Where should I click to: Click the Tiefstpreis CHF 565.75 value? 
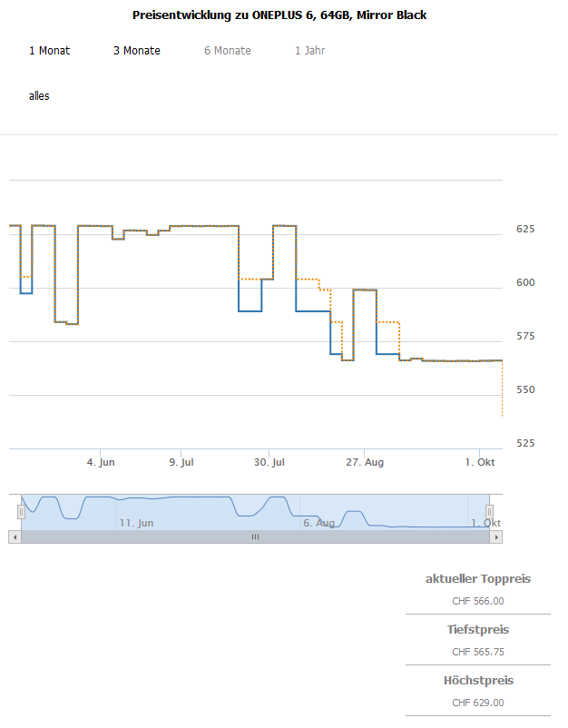(x=478, y=652)
